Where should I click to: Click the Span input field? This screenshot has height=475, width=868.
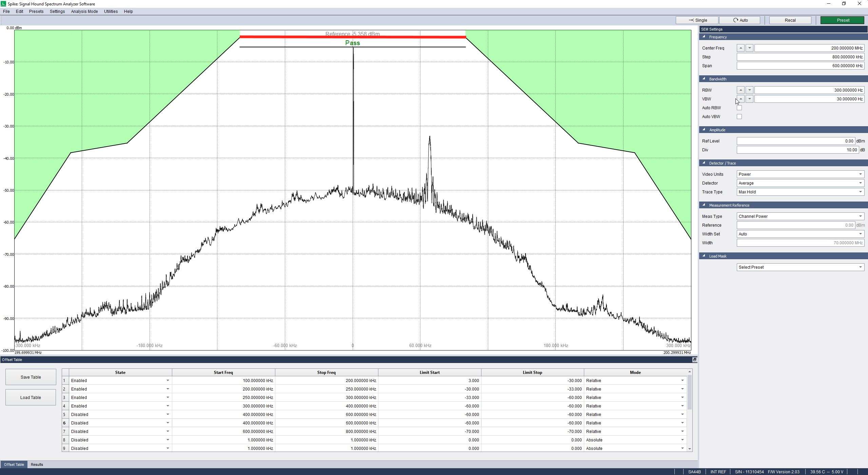coord(800,66)
